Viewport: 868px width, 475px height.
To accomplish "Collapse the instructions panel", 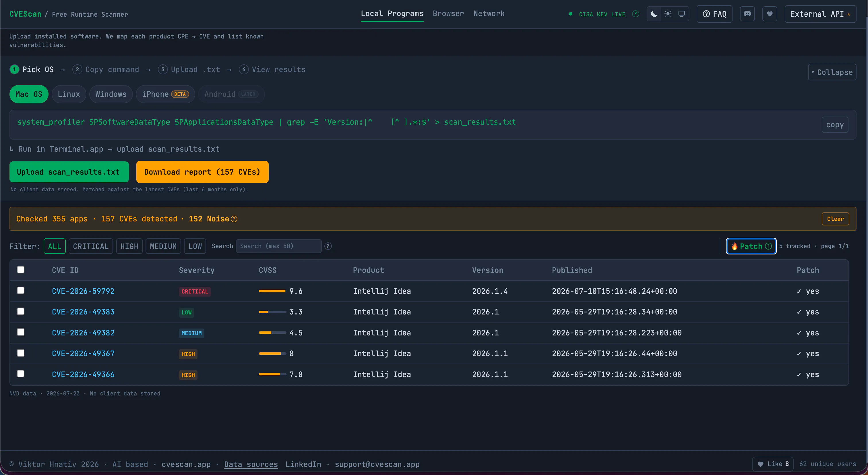I will (832, 72).
